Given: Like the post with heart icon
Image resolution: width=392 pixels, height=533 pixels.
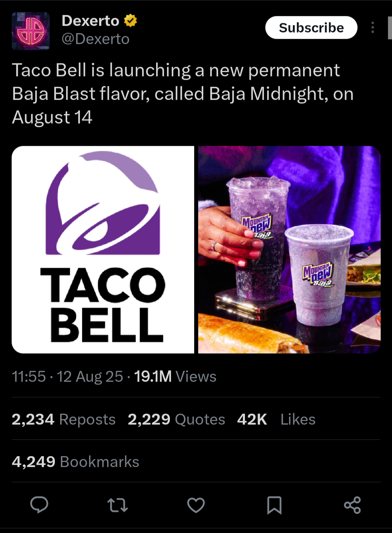Looking at the screenshot, I should [196, 505].
